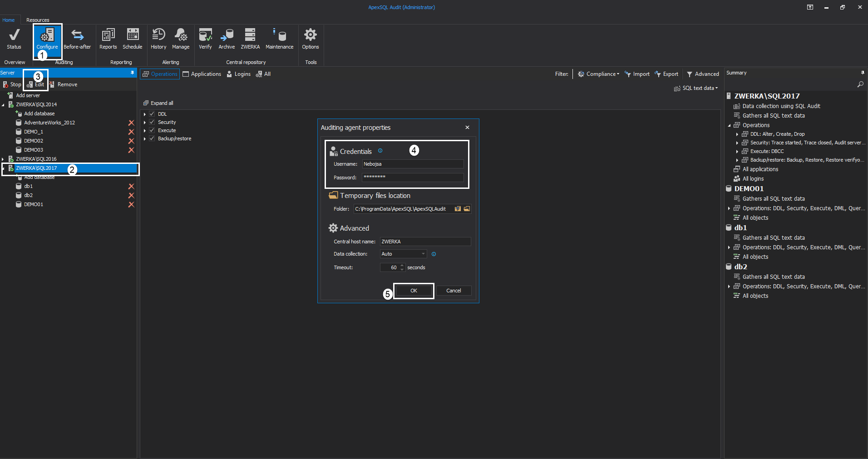Toggle the Security operations checkbox

tap(152, 122)
